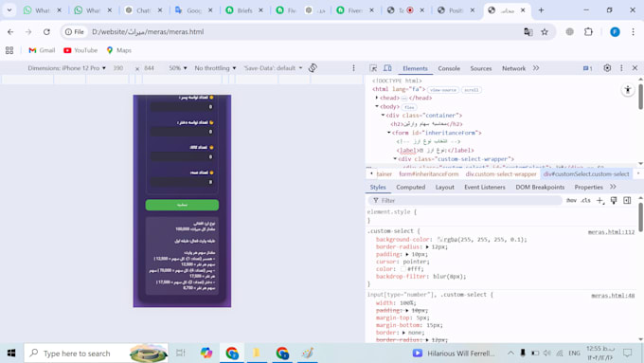
Task: Switch to the Layout subtab
Action: 445,187
